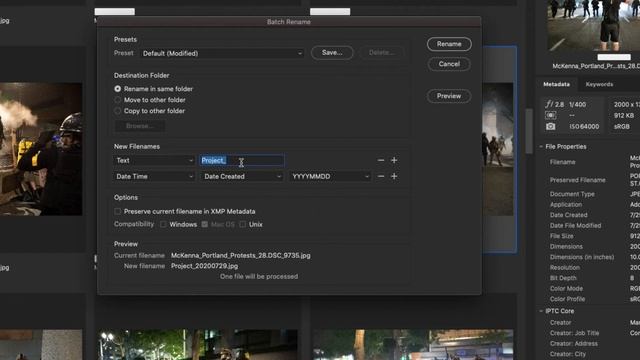640x360 pixels.
Task: Click the Color Profile metadata row
Action: click(x=594, y=299)
